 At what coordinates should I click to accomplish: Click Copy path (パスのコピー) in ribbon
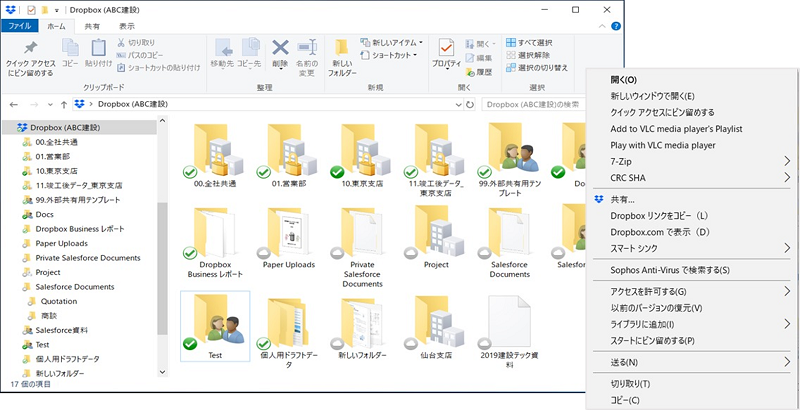tap(140, 55)
